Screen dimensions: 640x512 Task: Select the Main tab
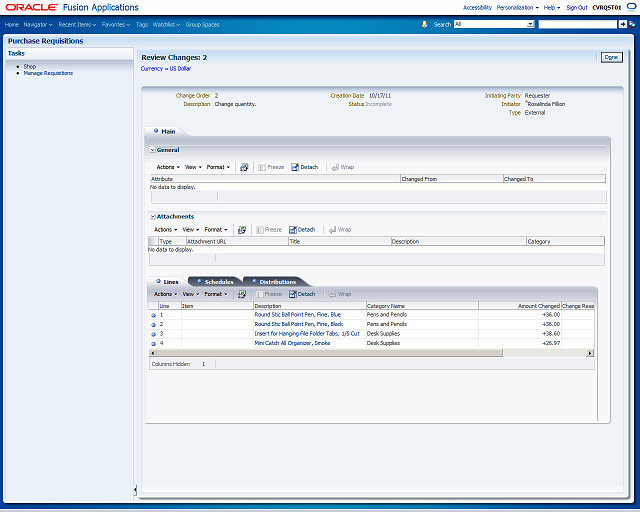[x=165, y=131]
